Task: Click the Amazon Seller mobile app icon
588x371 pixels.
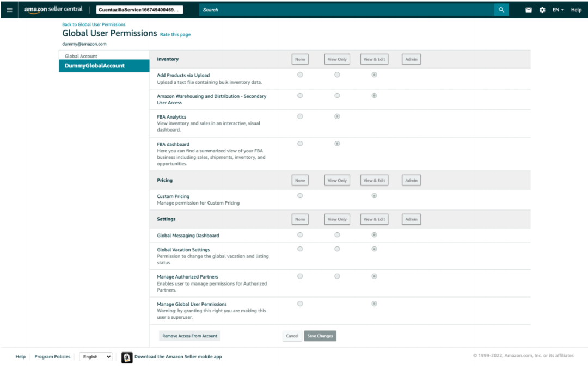Action: tap(127, 357)
